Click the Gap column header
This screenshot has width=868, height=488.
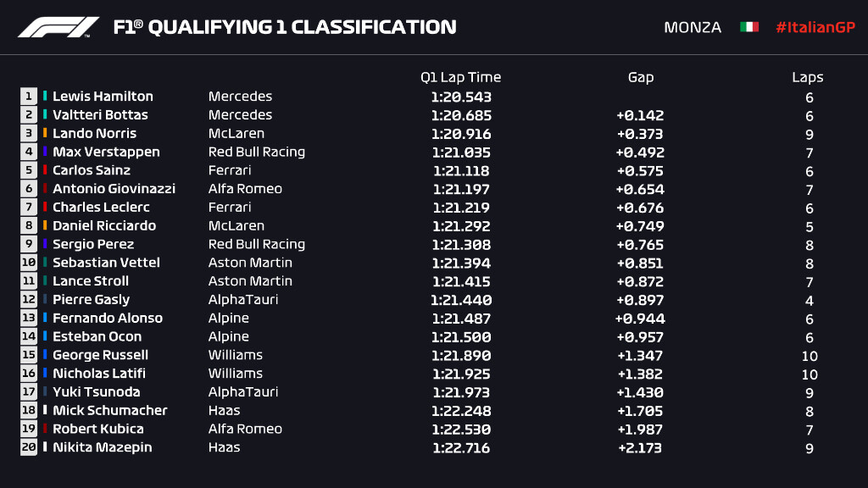641,77
